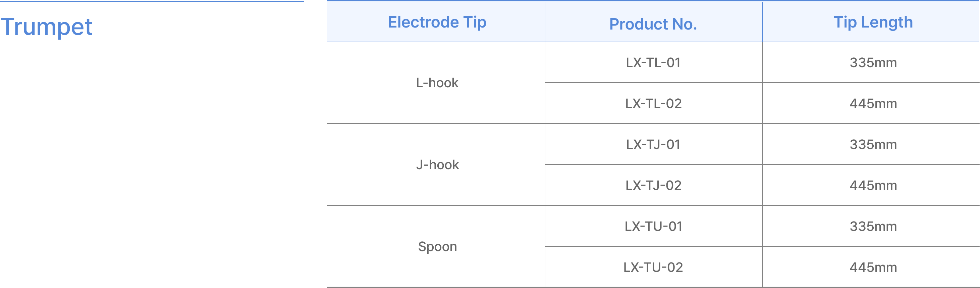Image resolution: width=980 pixels, height=288 pixels.
Task: Click the 335mm length in LX-TL-01 row
Action: pos(873,62)
